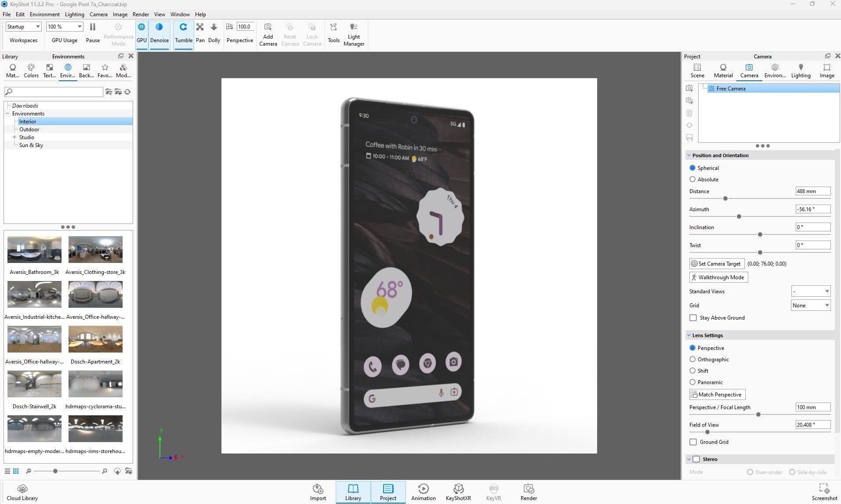Select Shift lens setting
The width and height of the screenshot is (841, 504).
692,371
